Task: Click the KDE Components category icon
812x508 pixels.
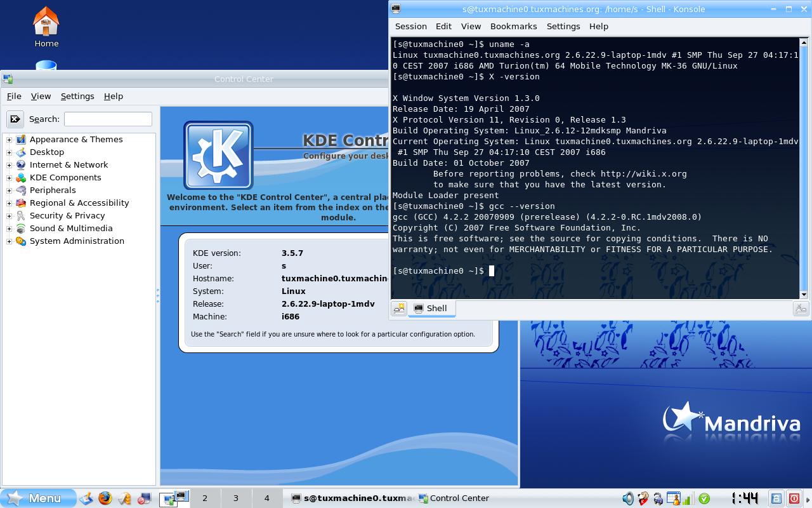Action: point(21,177)
